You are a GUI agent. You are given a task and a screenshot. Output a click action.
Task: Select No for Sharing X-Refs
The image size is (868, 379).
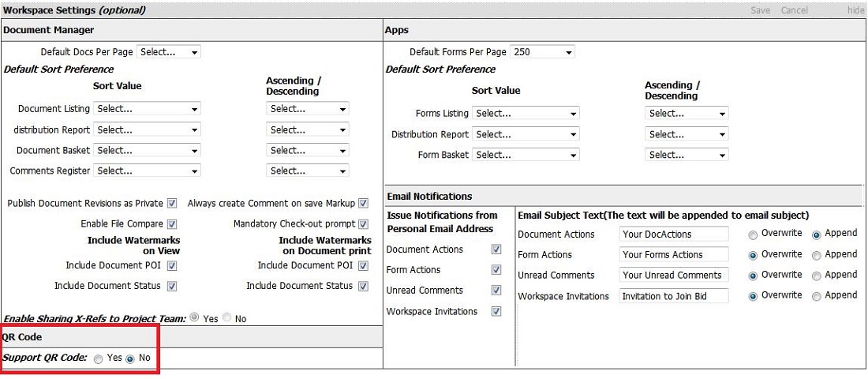coord(227,318)
